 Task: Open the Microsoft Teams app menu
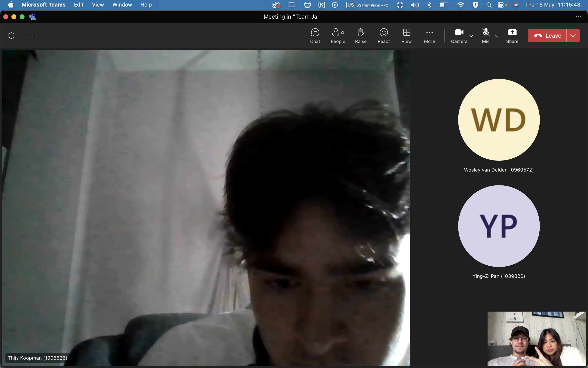(x=43, y=5)
